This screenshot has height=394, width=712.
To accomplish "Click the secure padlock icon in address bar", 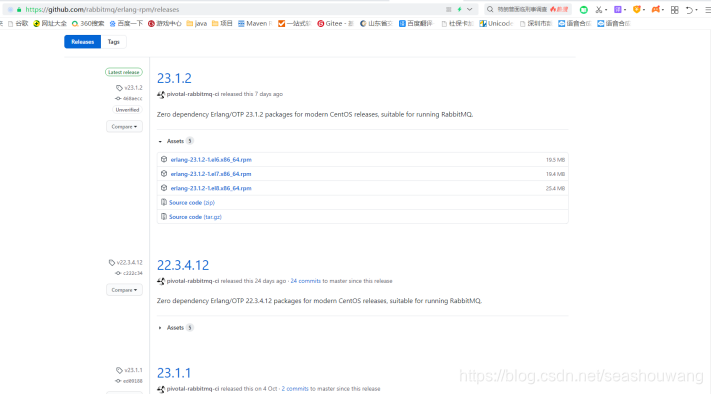I will click(19, 9).
